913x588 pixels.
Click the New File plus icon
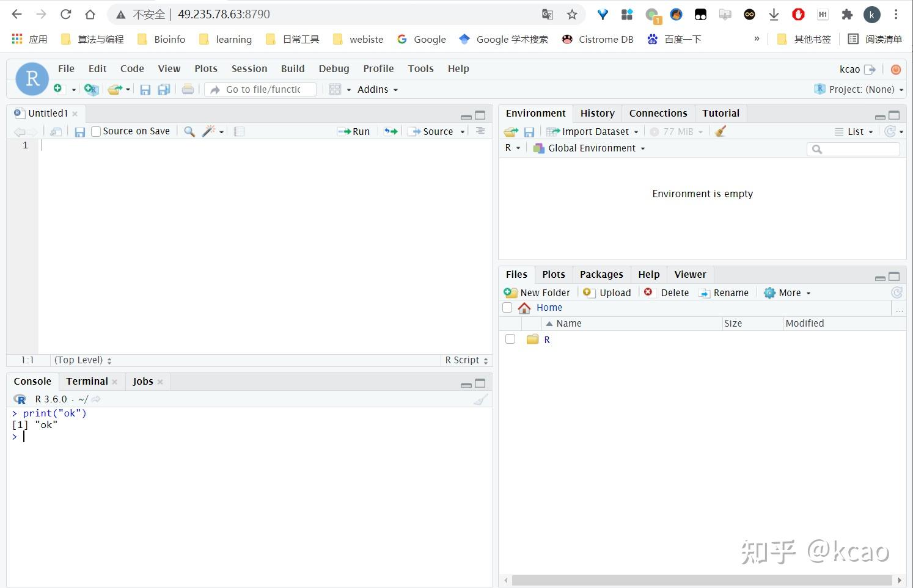[58, 89]
